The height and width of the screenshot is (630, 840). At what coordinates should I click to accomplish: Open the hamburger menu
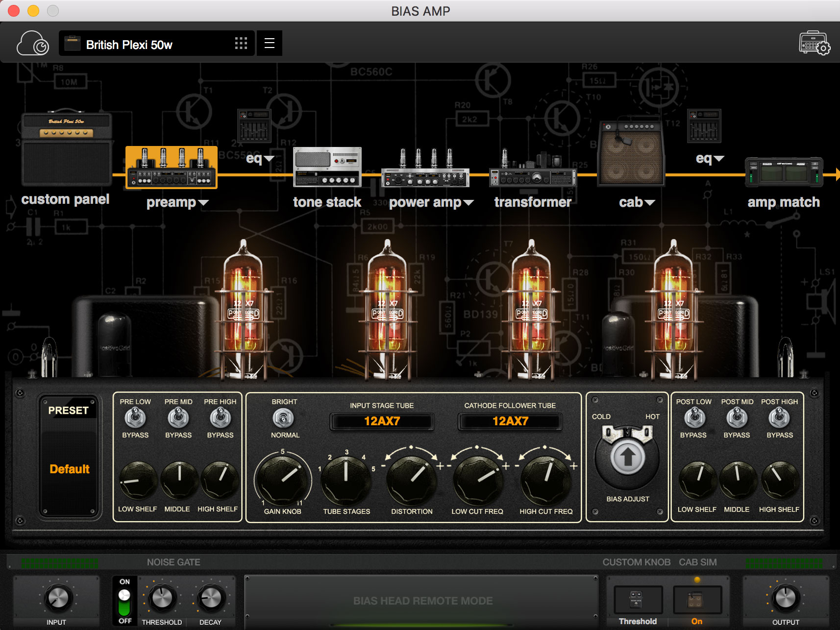(x=269, y=43)
